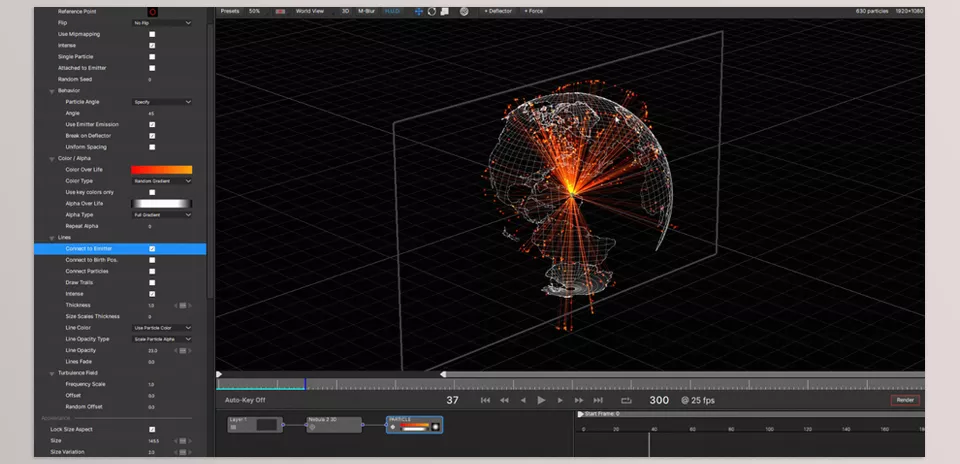Step forward one frame
Viewport: 960px width, 464px height.
click(x=560, y=400)
